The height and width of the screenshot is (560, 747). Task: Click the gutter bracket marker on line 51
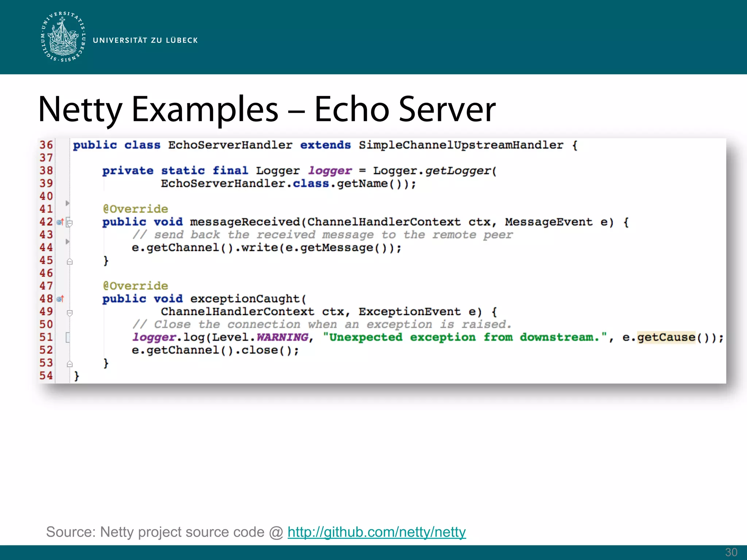coord(68,337)
